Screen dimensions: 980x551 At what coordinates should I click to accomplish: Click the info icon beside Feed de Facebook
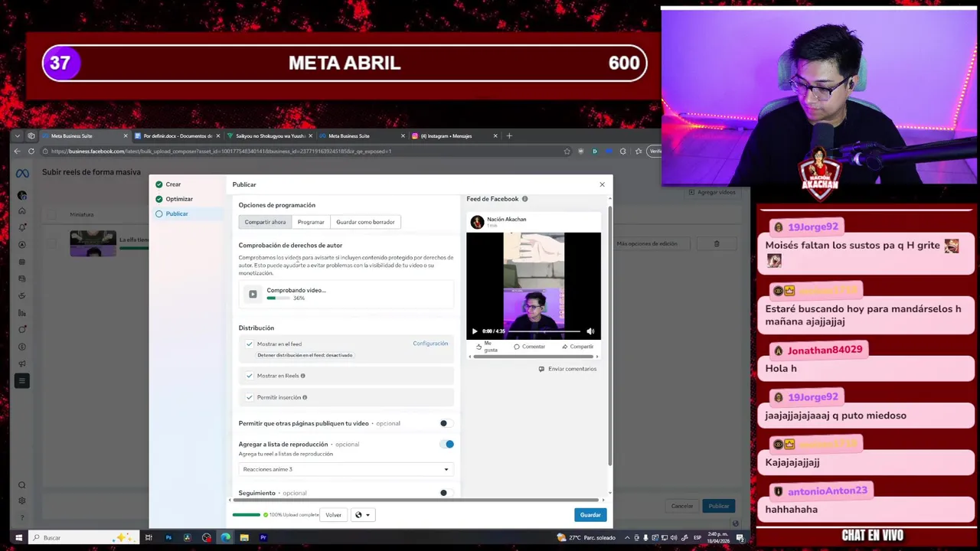(524, 199)
